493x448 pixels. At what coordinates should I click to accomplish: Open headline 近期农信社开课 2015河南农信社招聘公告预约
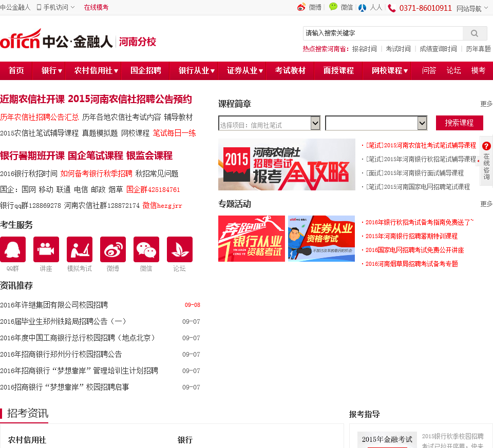coord(96,99)
